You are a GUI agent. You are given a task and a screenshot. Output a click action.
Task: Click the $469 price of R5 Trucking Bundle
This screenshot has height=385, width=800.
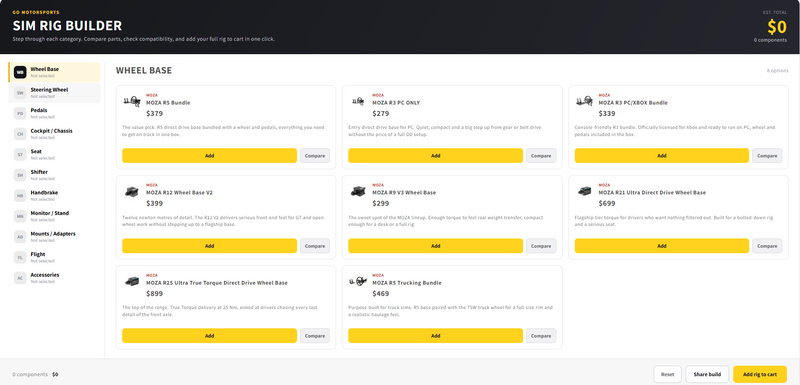pyautogui.click(x=381, y=294)
